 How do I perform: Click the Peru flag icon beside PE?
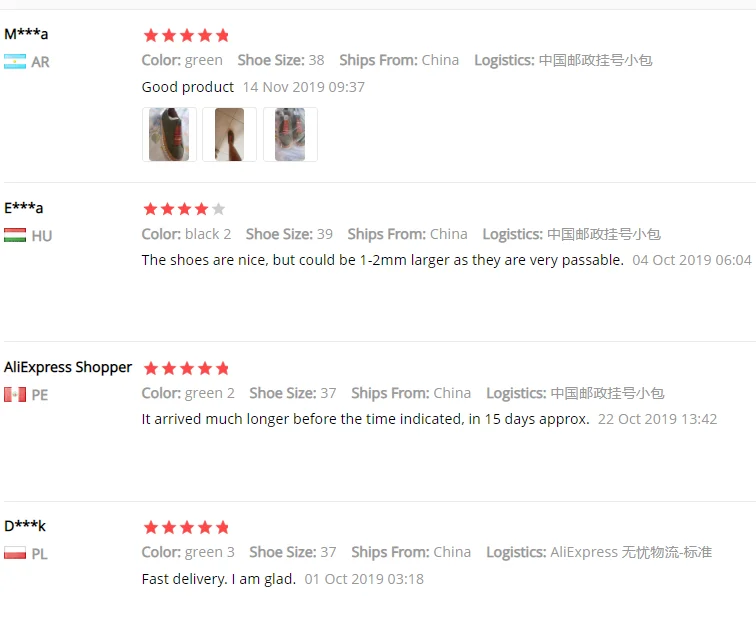(15, 394)
